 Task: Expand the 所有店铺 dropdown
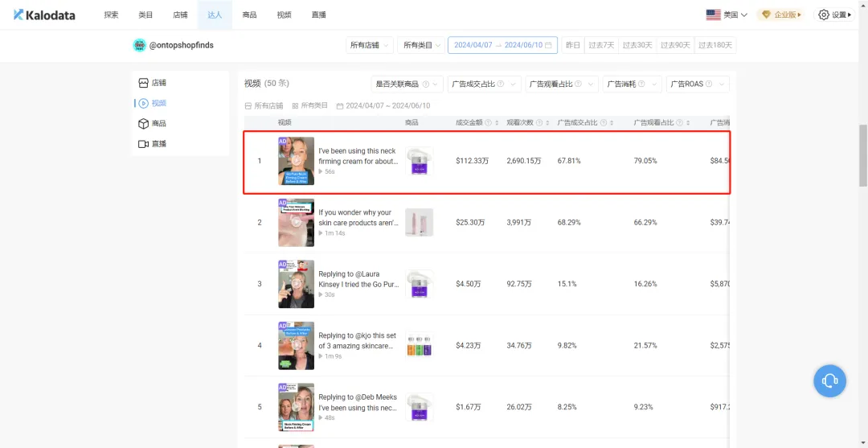point(369,45)
